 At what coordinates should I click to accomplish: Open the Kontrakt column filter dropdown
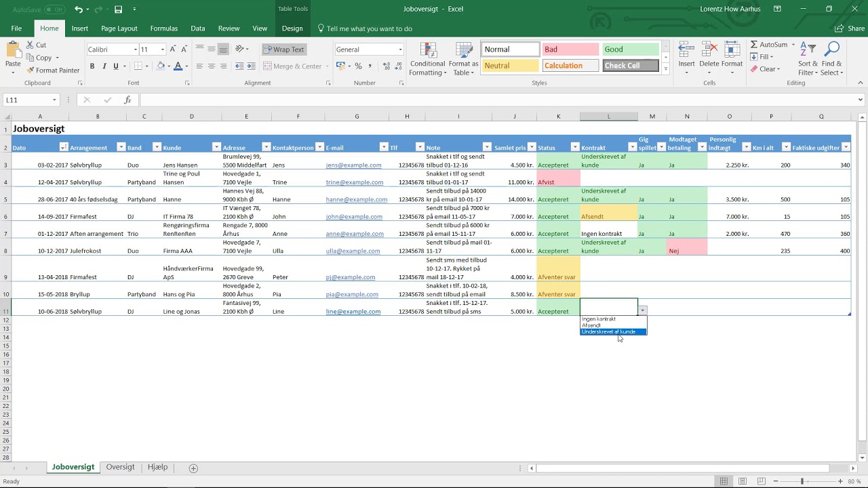pos(633,147)
